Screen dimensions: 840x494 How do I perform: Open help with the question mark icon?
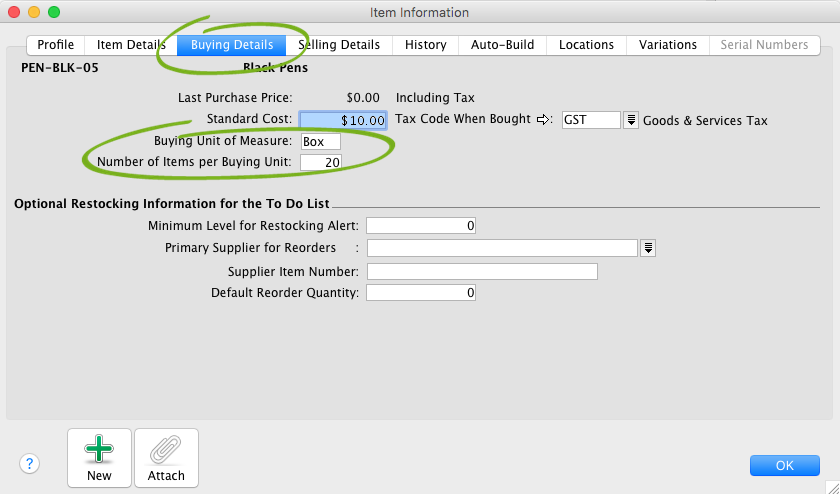(30, 463)
